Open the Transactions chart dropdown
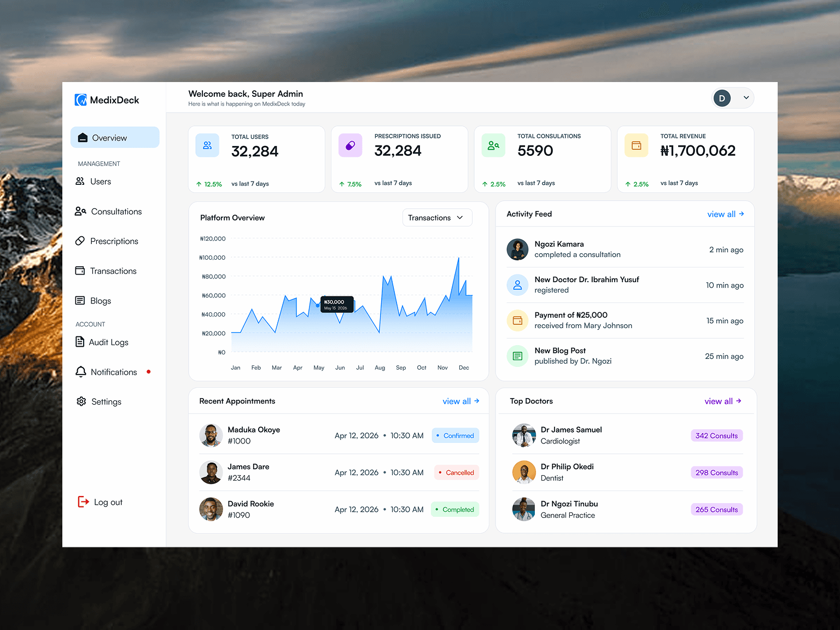840x630 pixels. [437, 218]
